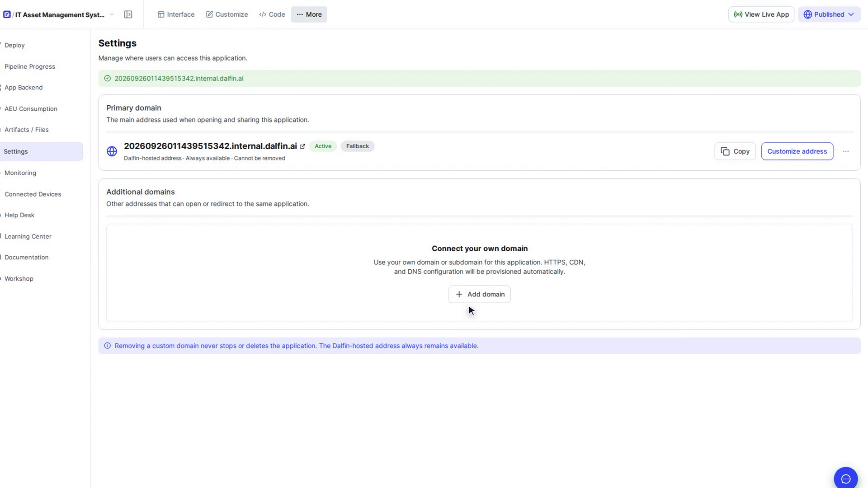Select Settings in the sidebar
868x488 pixels.
pos(41,151)
